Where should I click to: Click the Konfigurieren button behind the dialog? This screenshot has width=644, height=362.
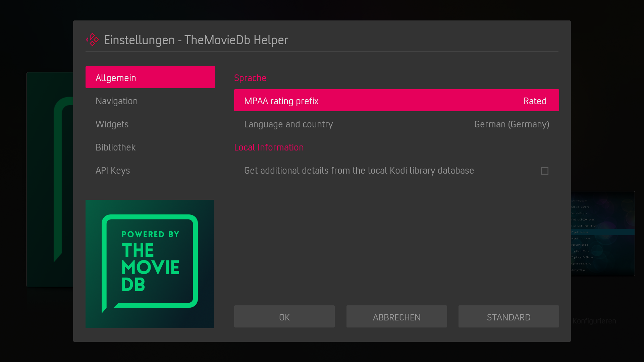(x=594, y=321)
